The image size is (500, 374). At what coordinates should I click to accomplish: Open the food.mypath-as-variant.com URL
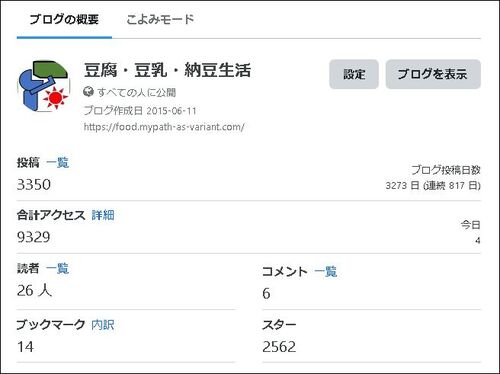(x=164, y=127)
